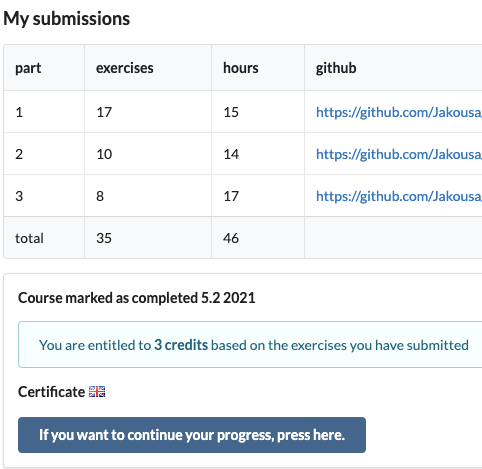The image size is (482, 469).
Task: Click 'If you want to continue your progress' button
Action: coord(192,435)
